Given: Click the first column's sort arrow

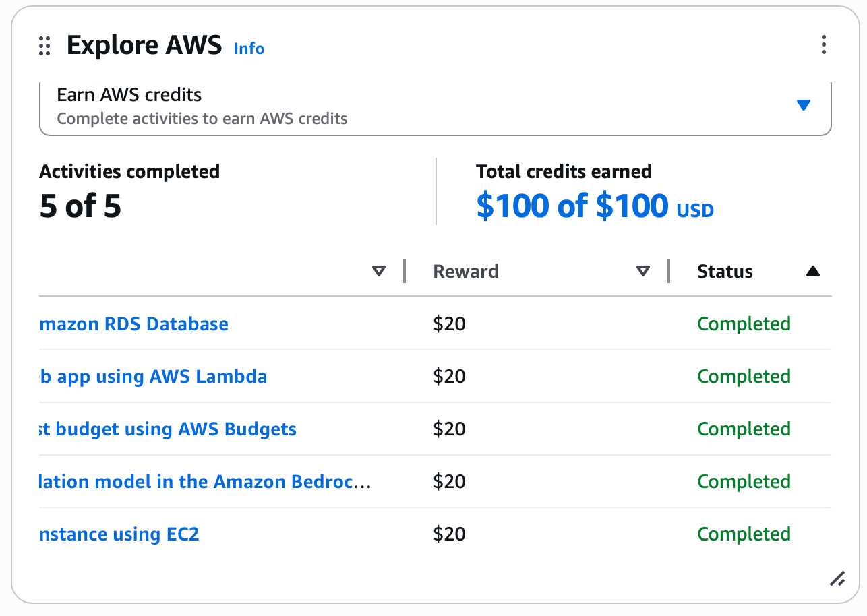Looking at the screenshot, I should 379,272.
